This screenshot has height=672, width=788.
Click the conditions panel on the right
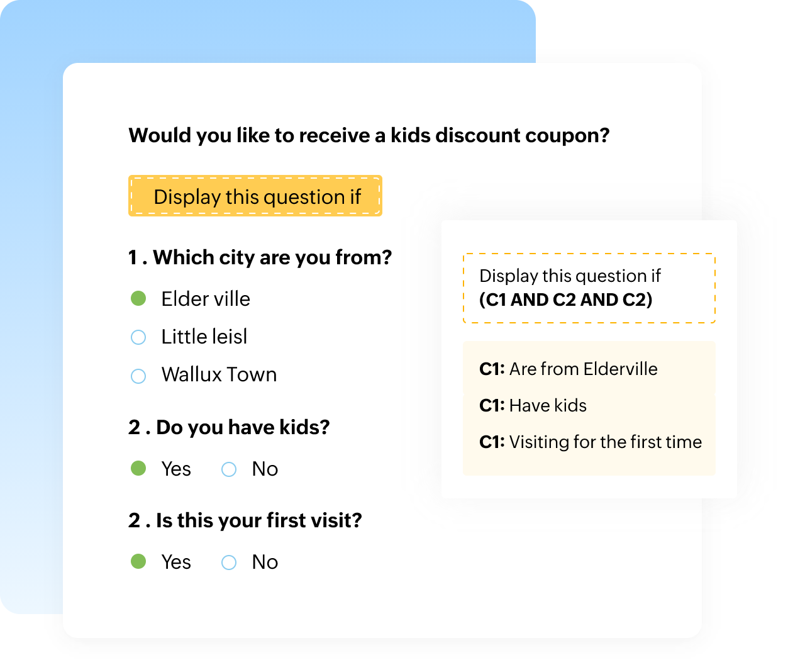pos(589,406)
